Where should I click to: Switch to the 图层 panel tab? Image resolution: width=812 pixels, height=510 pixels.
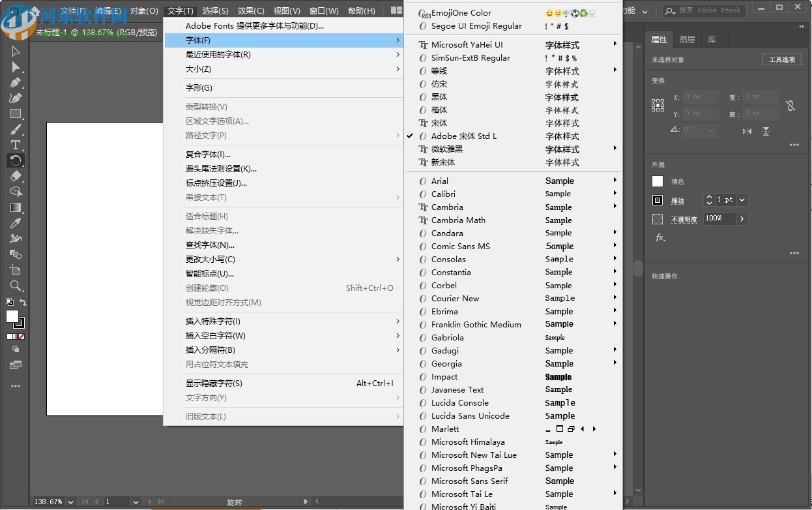687,39
